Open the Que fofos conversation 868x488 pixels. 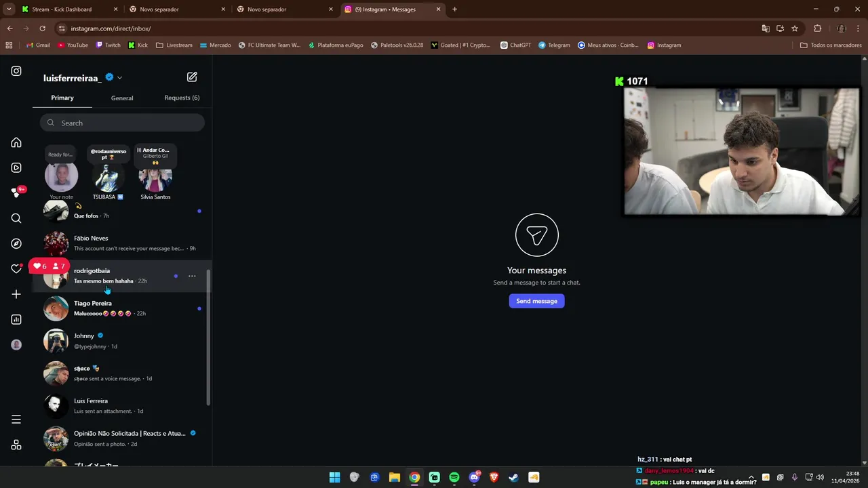pyautogui.click(x=122, y=211)
